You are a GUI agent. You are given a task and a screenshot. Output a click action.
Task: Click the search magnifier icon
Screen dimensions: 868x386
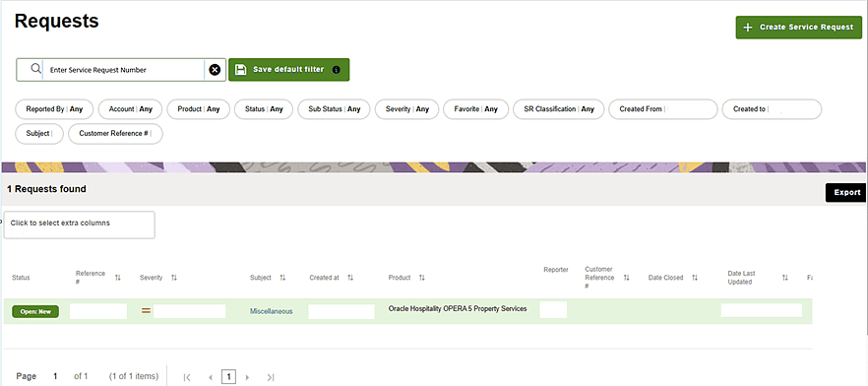pyautogui.click(x=35, y=69)
